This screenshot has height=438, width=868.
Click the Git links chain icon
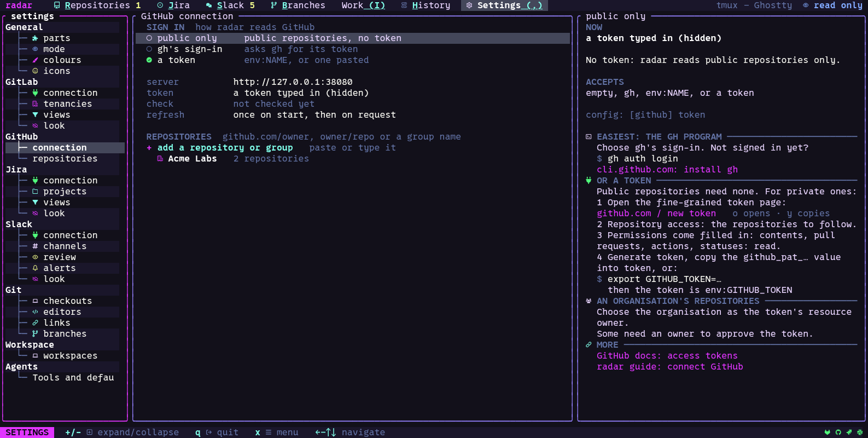(35, 323)
